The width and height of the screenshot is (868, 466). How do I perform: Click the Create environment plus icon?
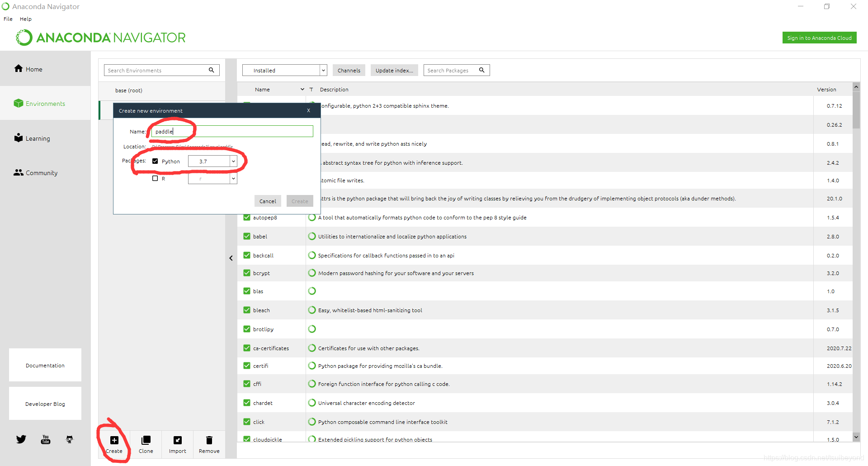pos(114,440)
